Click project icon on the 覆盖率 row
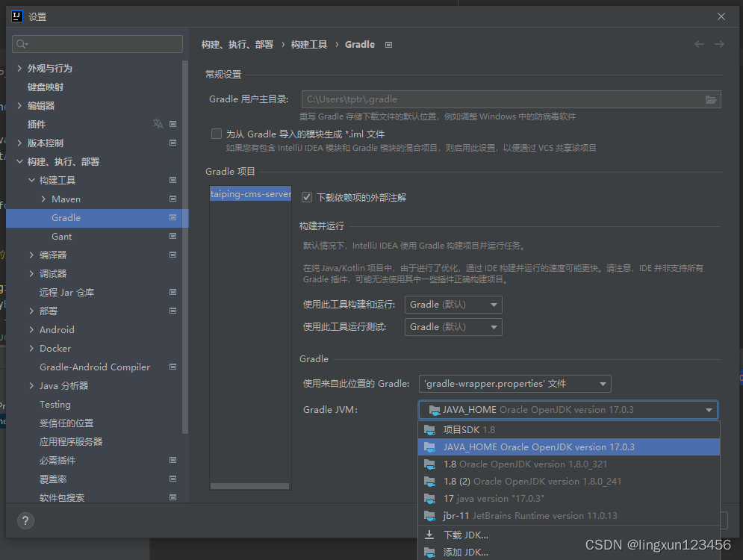 point(173,479)
